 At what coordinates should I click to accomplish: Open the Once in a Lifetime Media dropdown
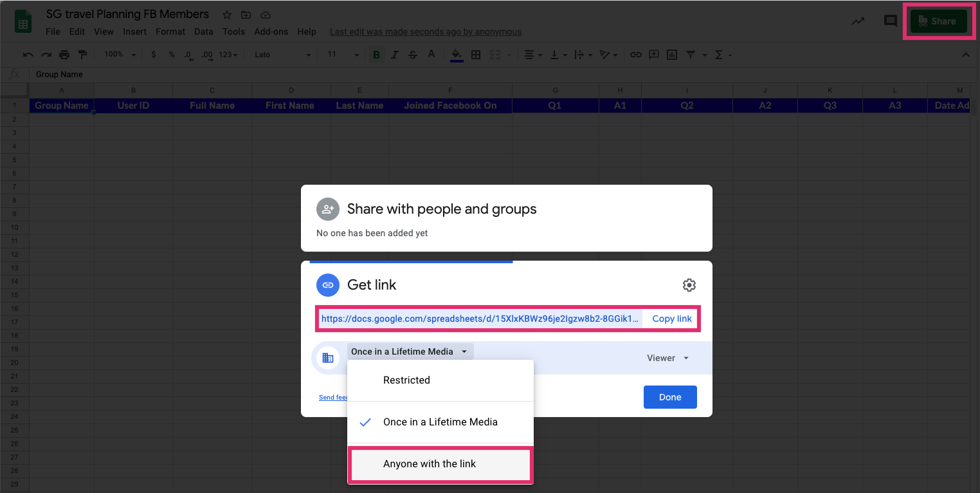(410, 351)
